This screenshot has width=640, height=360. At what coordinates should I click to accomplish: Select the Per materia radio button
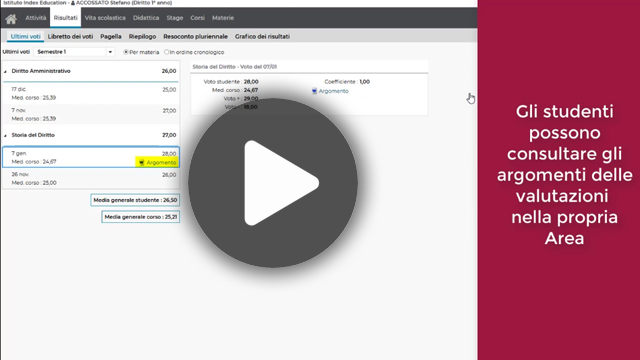126,52
